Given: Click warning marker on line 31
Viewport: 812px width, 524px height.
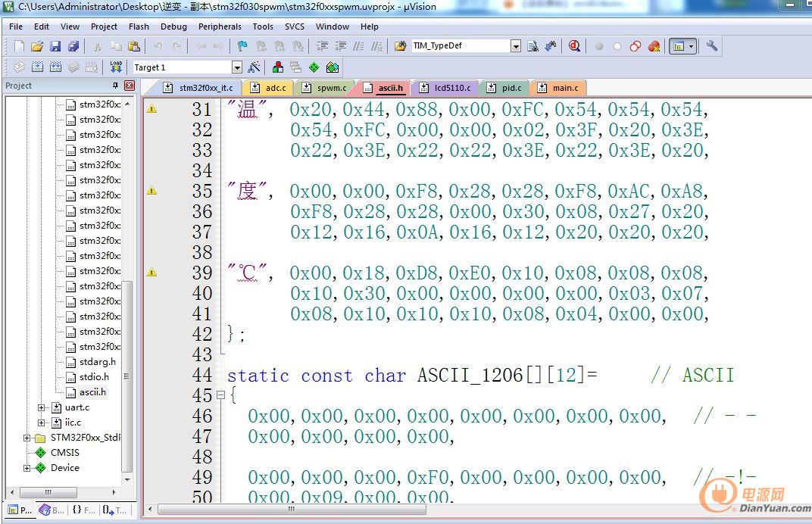Looking at the screenshot, I should pos(151,109).
